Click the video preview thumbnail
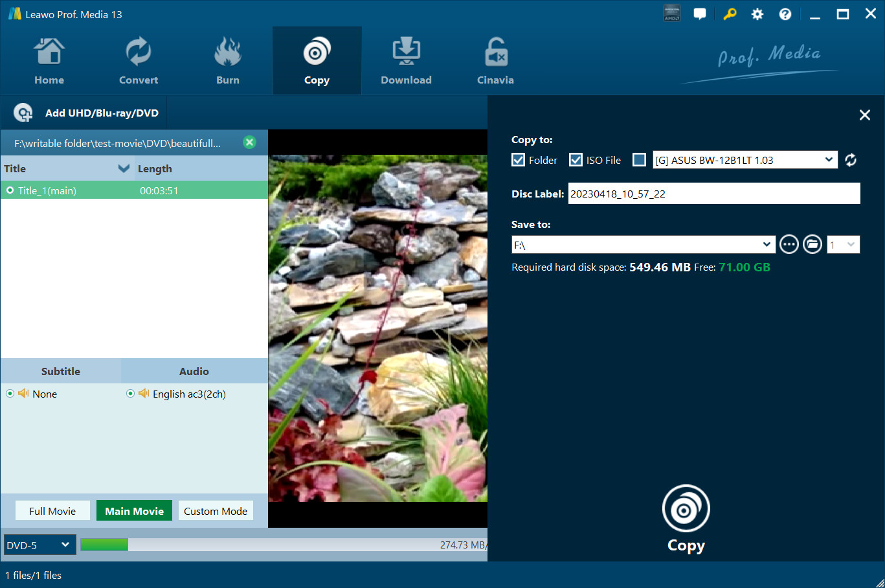This screenshot has height=588, width=885. pyautogui.click(x=378, y=328)
